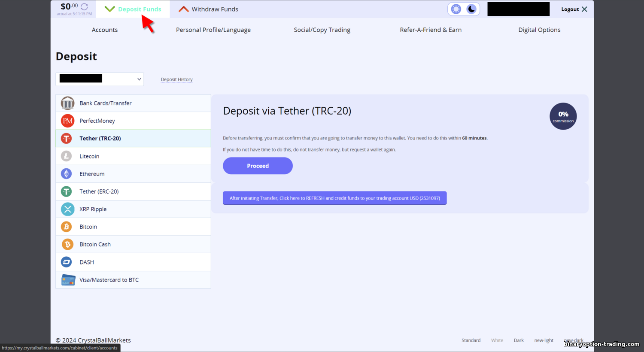Viewport: 644px width, 352px height.
Task: Go to Social/Copy Trading menu
Action: point(322,30)
